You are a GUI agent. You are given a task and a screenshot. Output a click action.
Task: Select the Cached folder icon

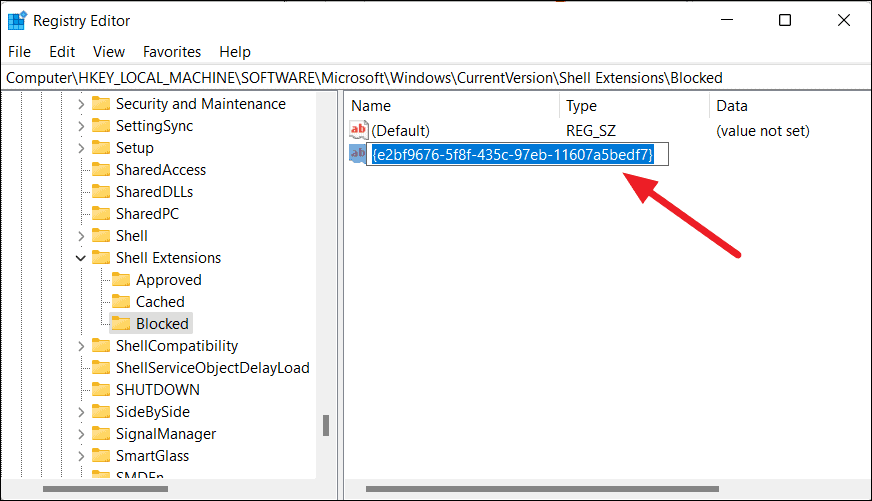[x=121, y=301]
